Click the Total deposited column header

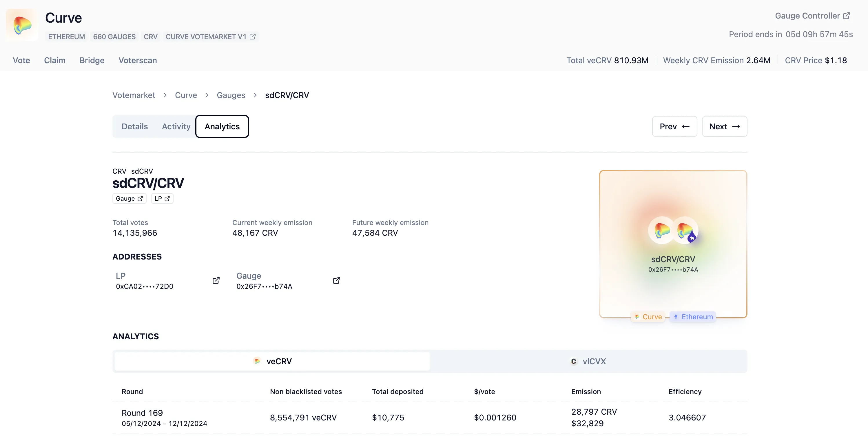pyautogui.click(x=397, y=391)
